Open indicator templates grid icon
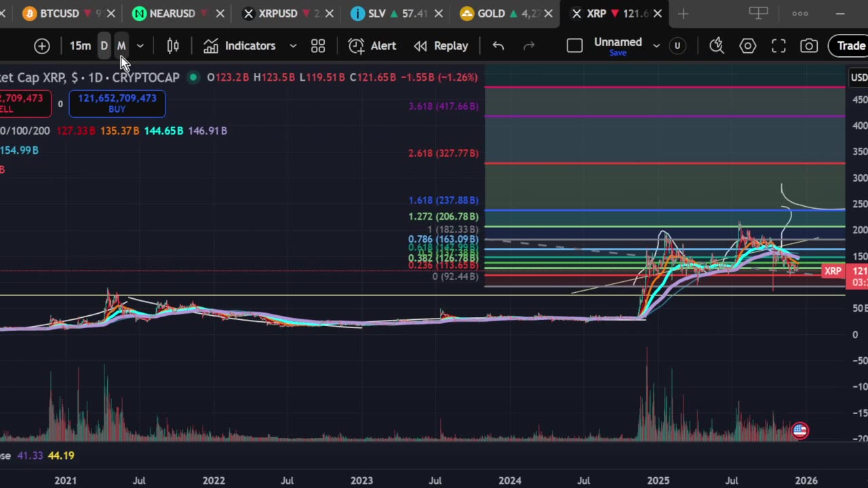This screenshot has width=868, height=488. click(x=318, y=46)
